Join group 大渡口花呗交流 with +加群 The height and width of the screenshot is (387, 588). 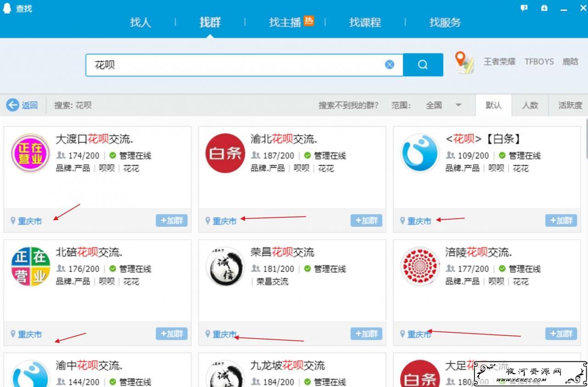171,221
